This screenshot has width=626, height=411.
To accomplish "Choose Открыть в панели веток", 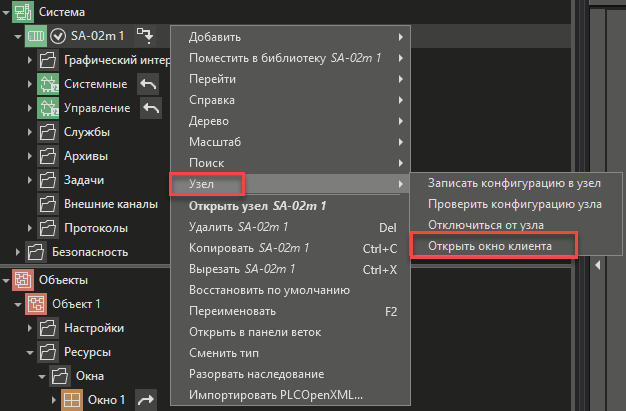I will [290, 332].
